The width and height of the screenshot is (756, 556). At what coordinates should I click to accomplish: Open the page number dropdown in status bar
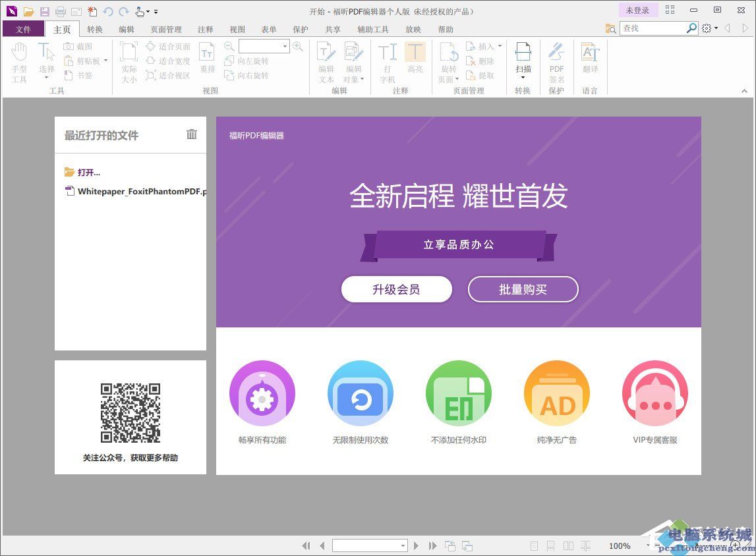pos(403,545)
